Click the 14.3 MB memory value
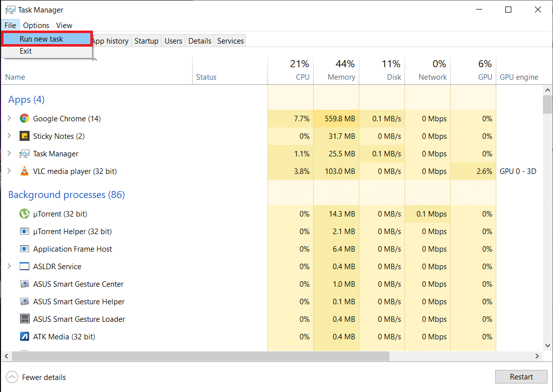Screen dimensions: 553x392 342,214
